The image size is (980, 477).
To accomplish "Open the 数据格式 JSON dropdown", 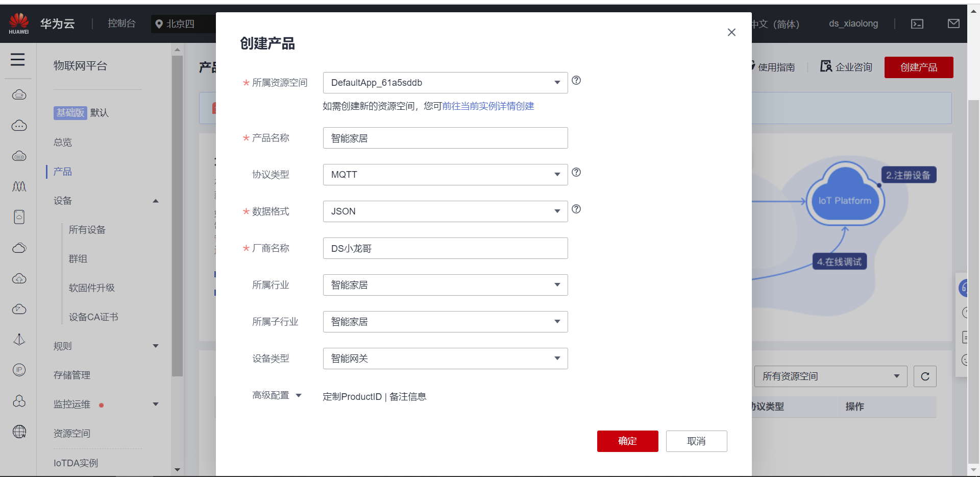I will point(445,211).
